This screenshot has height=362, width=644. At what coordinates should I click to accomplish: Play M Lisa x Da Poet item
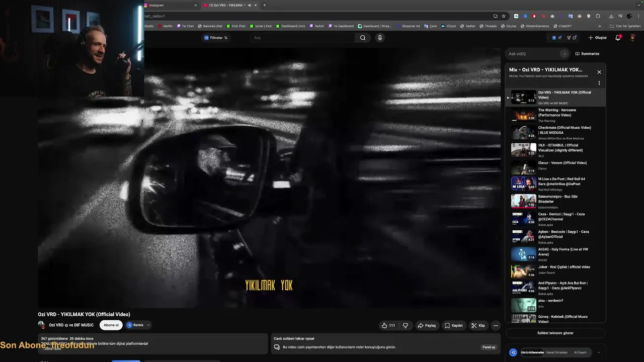[x=555, y=184]
